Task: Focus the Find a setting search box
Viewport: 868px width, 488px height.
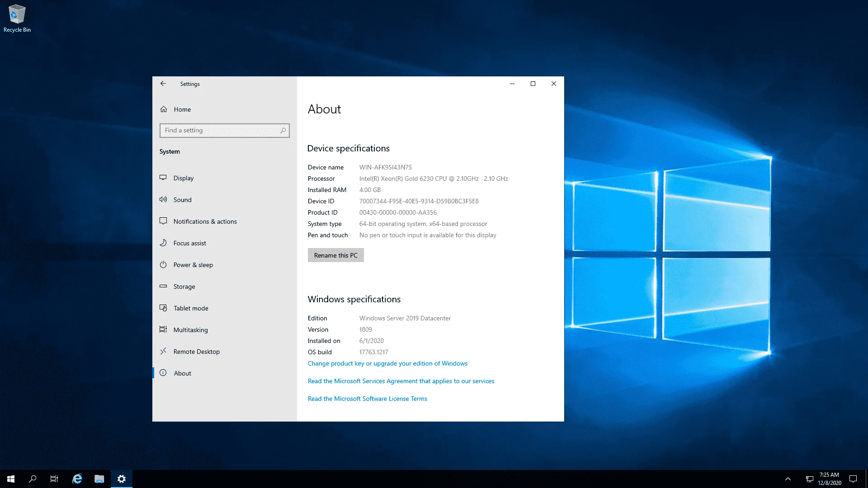Action: tap(225, 131)
